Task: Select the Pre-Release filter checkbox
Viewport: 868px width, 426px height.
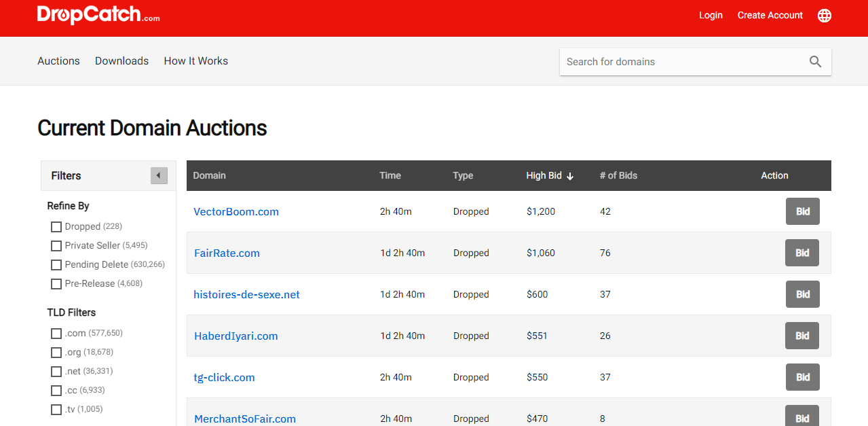Action: pos(56,284)
